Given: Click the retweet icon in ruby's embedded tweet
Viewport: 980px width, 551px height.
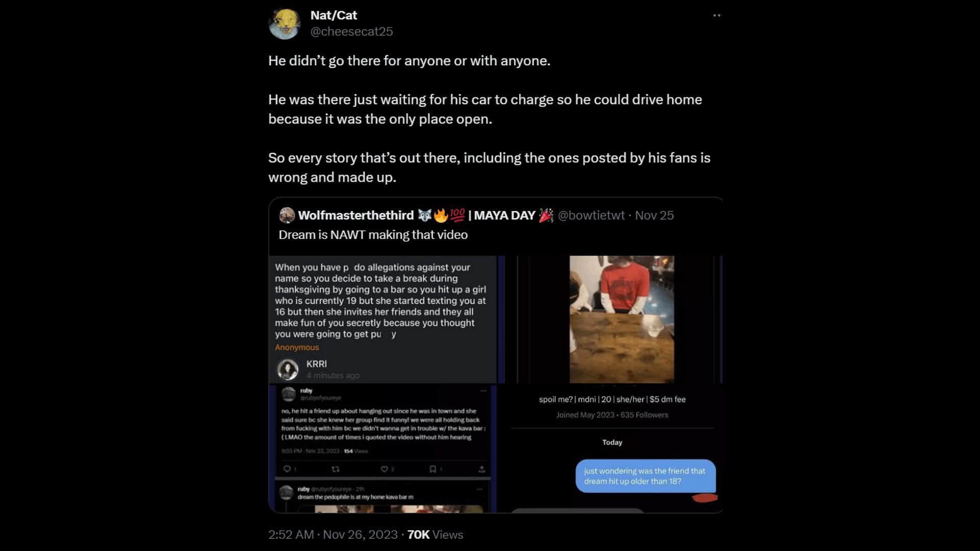Looking at the screenshot, I should (x=335, y=469).
